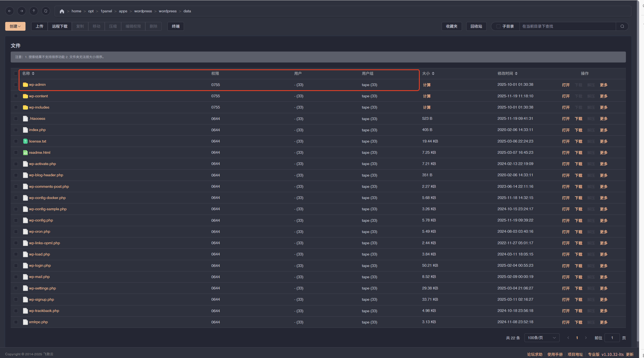Open the 回收站 recycle bin
This screenshot has width=644, height=358.
point(476,26)
